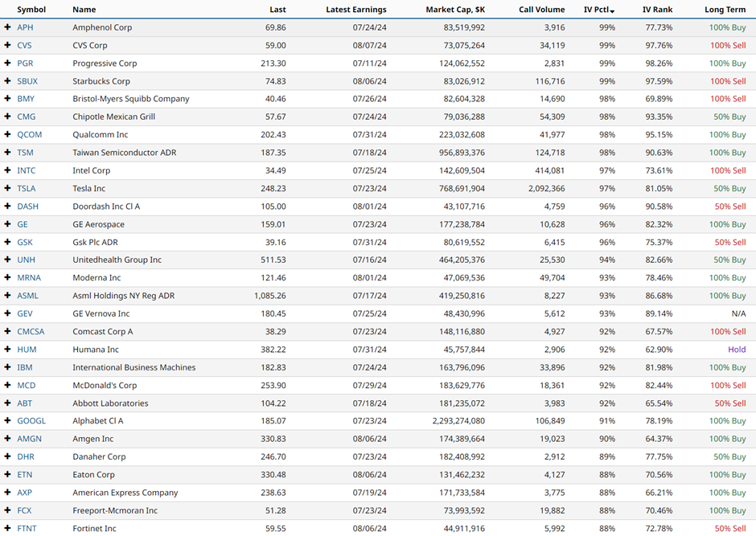This screenshot has height=536, width=756.
Task: Click plus icon next to MRNA
Action: pyautogui.click(x=8, y=278)
